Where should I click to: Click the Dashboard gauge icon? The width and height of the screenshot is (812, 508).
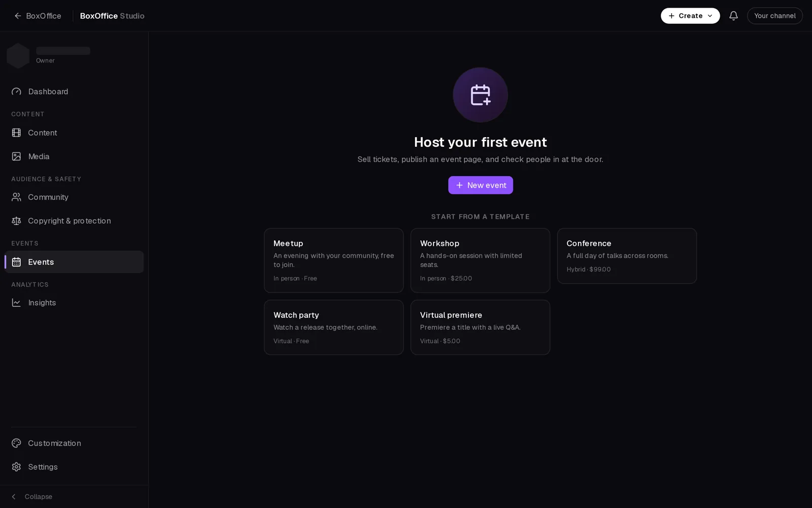pyautogui.click(x=16, y=91)
